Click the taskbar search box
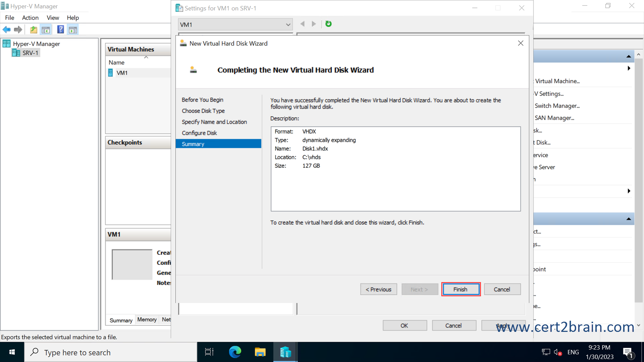Image resolution: width=644 pixels, height=362 pixels. (111, 352)
